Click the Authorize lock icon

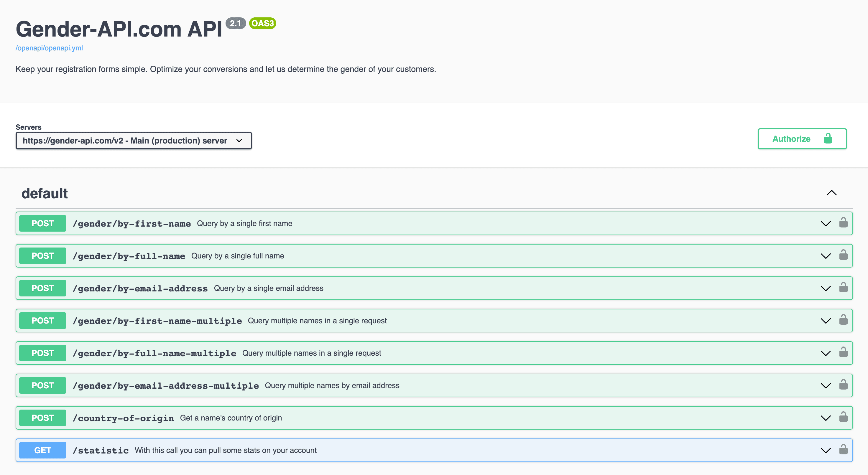829,138
